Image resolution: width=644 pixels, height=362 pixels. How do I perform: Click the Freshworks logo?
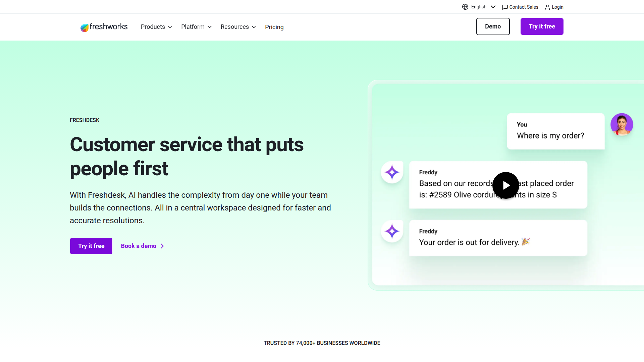[x=104, y=27]
